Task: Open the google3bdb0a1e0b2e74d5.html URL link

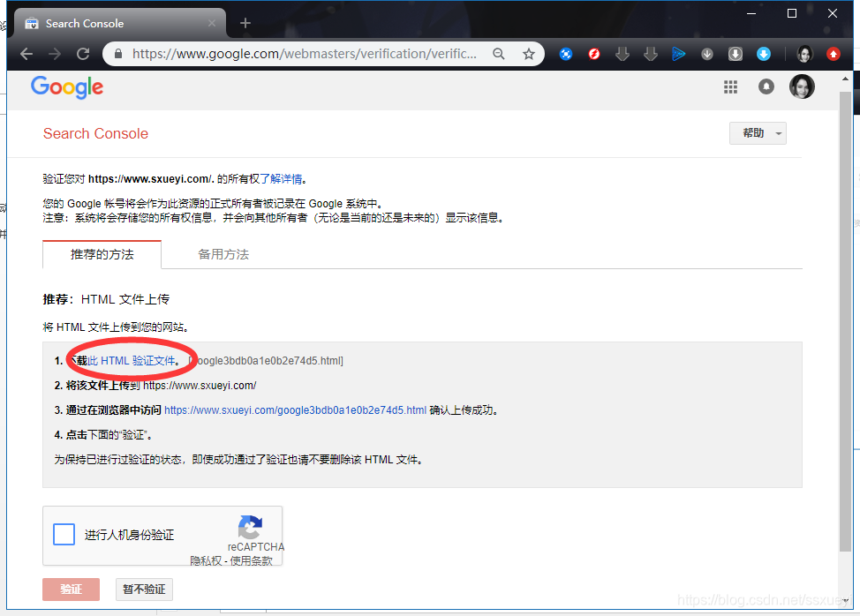Action: pos(295,410)
